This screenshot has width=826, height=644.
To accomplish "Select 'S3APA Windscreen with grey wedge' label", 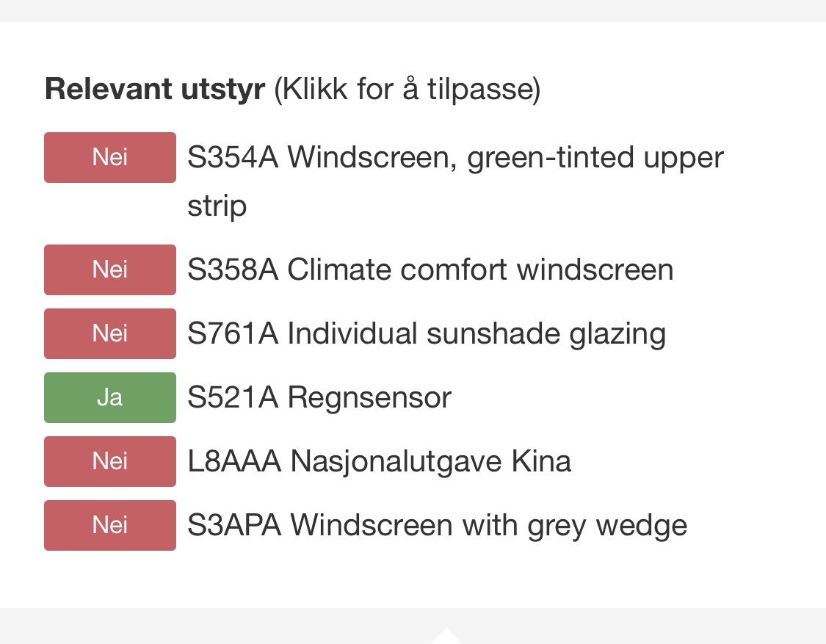I will [437, 526].
